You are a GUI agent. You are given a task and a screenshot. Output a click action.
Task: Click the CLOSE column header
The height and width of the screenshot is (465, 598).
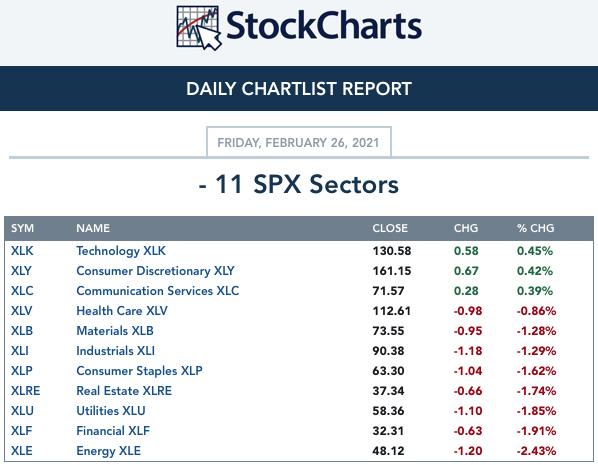pos(390,228)
